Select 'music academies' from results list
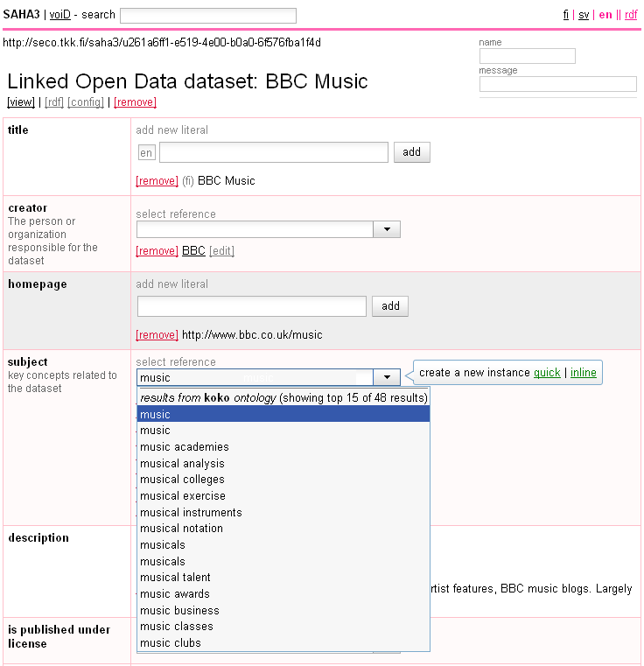The image size is (644, 666). point(185,447)
